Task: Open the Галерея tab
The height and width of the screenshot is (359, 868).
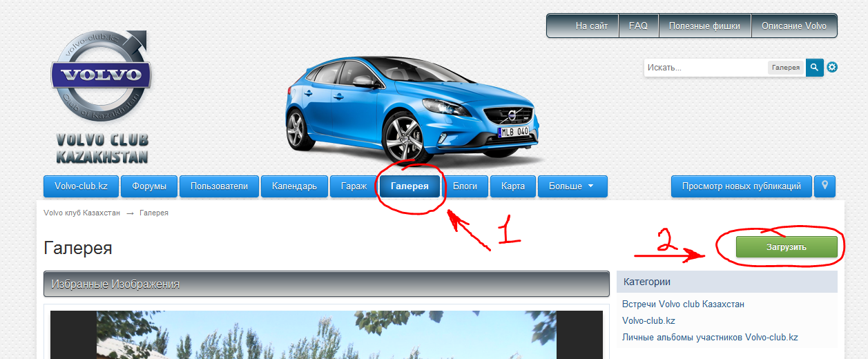Action: point(409,186)
